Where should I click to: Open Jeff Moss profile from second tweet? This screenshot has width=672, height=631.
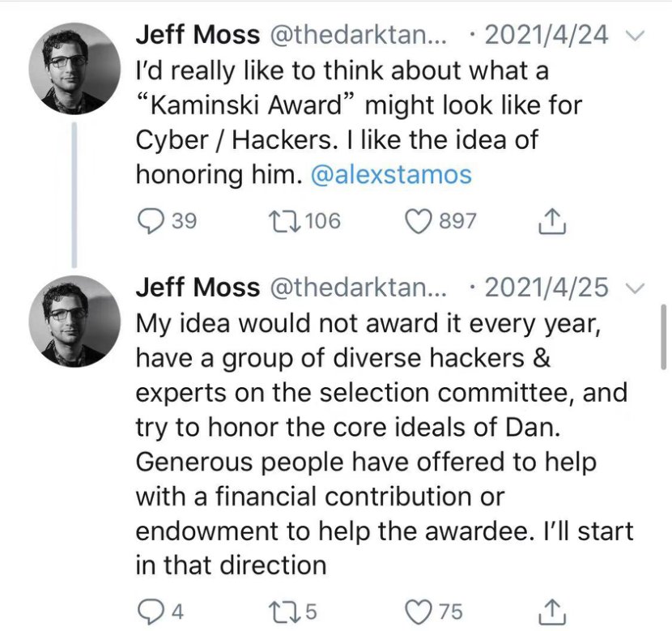(x=198, y=287)
